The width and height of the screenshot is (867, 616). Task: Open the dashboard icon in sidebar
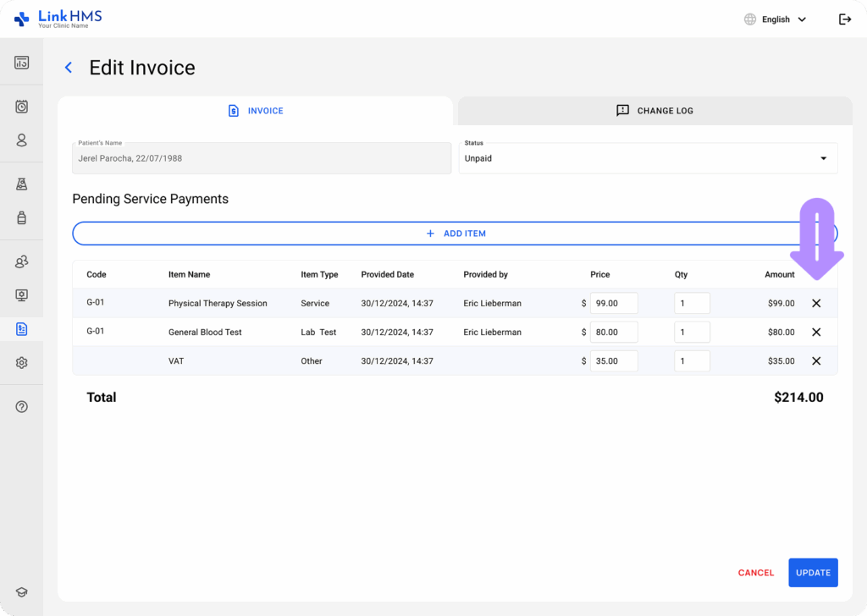point(21,63)
